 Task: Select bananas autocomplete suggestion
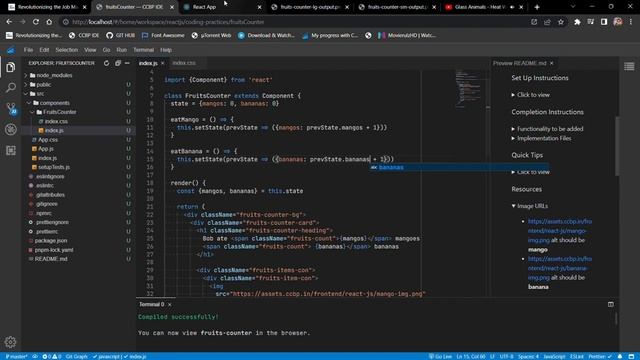click(x=459, y=167)
